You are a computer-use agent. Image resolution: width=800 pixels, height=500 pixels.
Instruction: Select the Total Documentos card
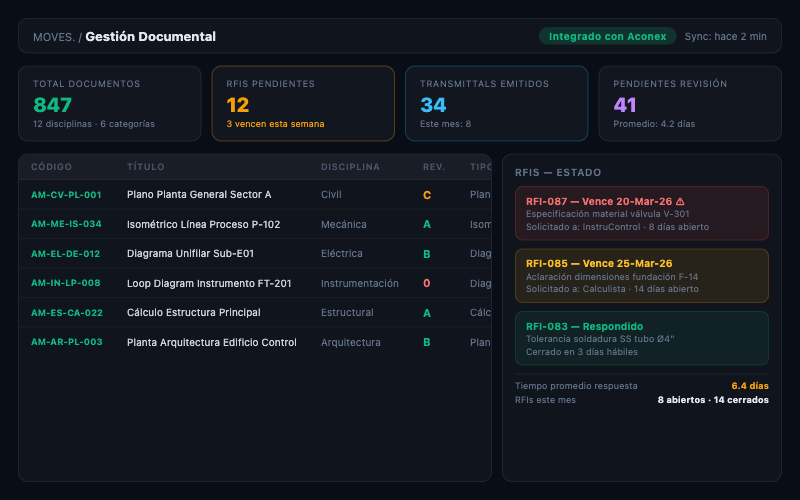coord(110,104)
